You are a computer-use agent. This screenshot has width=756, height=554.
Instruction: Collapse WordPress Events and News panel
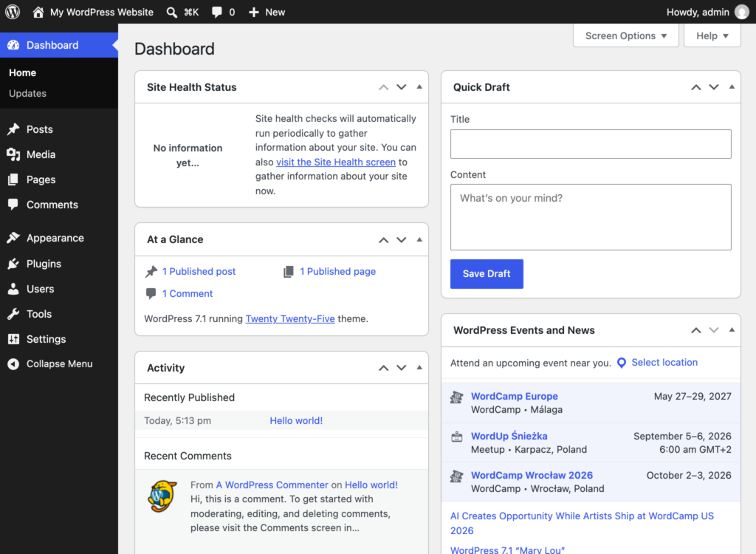(x=732, y=330)
